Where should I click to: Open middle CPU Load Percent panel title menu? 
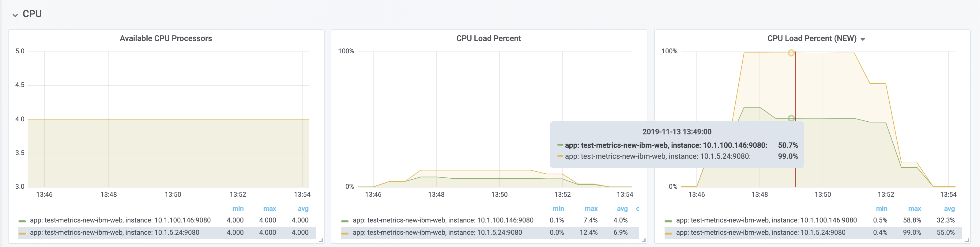488,38
